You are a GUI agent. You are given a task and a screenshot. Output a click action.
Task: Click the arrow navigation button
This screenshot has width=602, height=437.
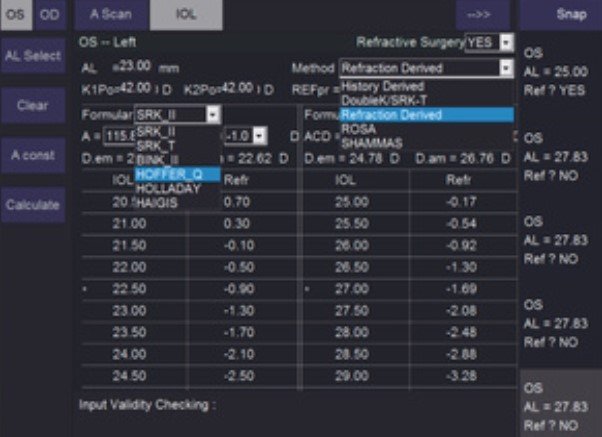[x=482, y=14]
